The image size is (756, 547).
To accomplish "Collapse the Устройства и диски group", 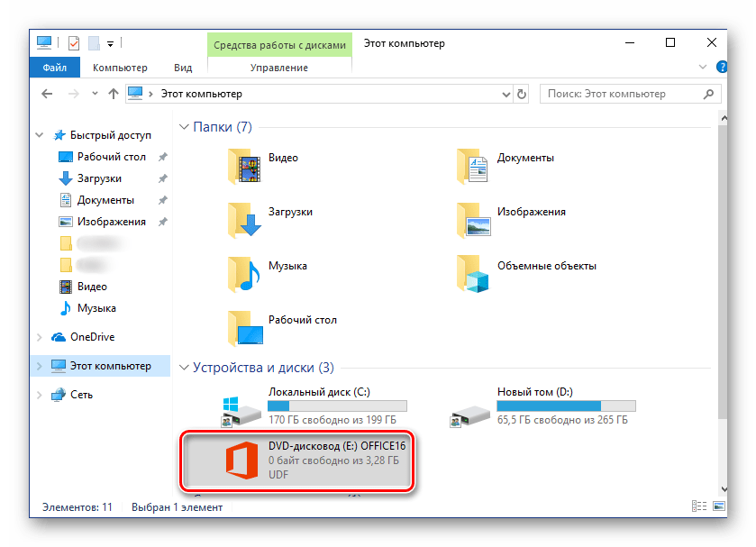I will click(x=185, y=368).
